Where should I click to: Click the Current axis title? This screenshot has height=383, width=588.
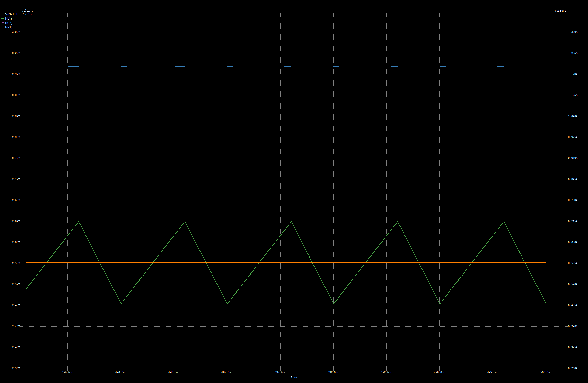coord(560,11)
